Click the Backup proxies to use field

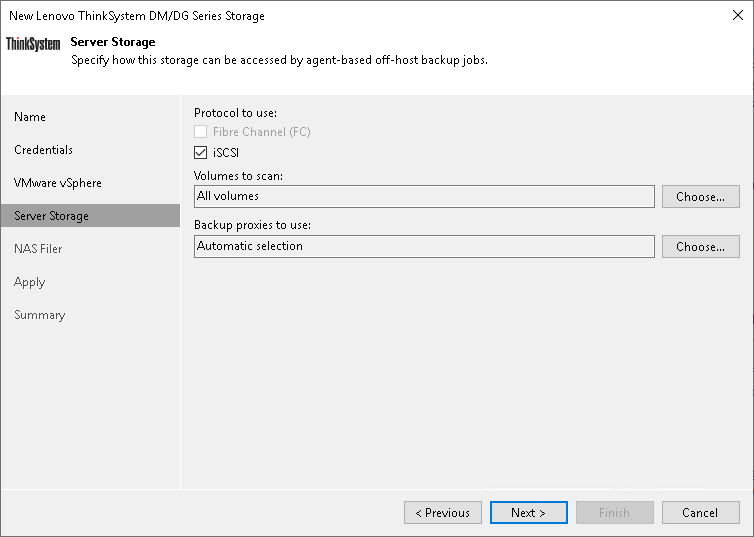(424, 247)
